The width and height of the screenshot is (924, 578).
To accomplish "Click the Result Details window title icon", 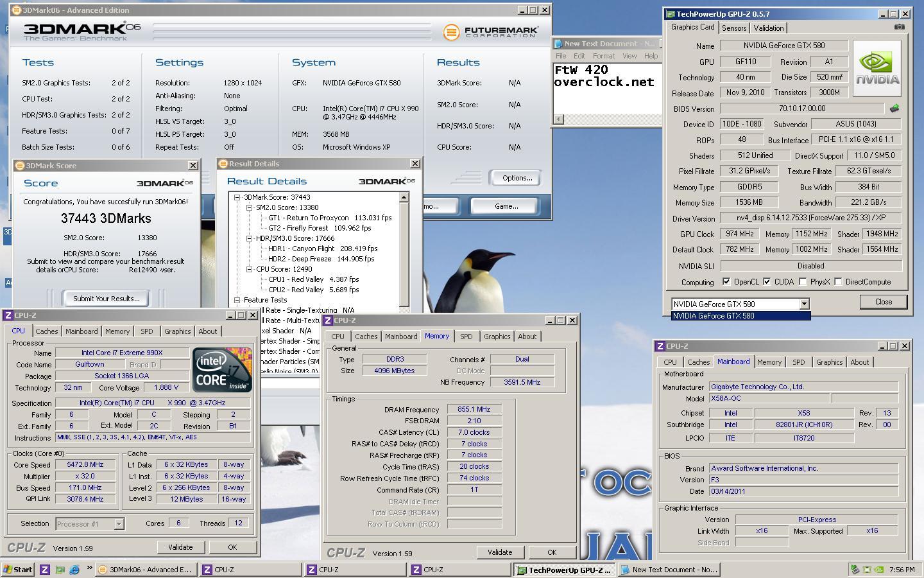I will coord(223,164).
